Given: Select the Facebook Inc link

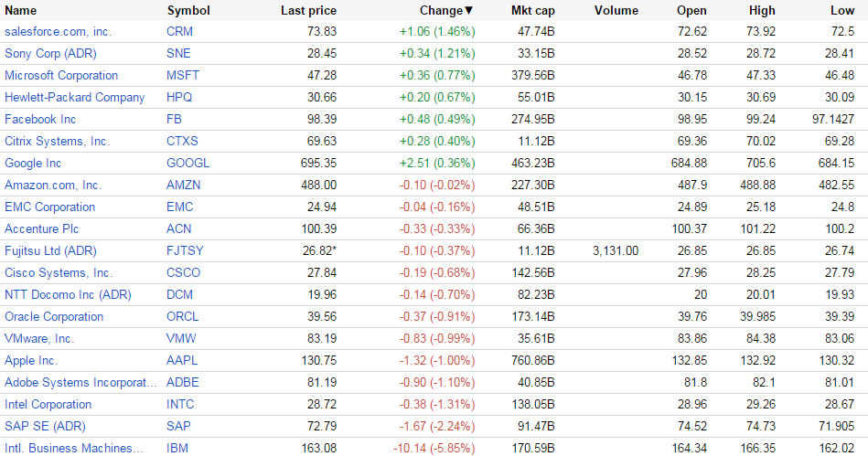Looking at the screenshot, I should (40, 120).
